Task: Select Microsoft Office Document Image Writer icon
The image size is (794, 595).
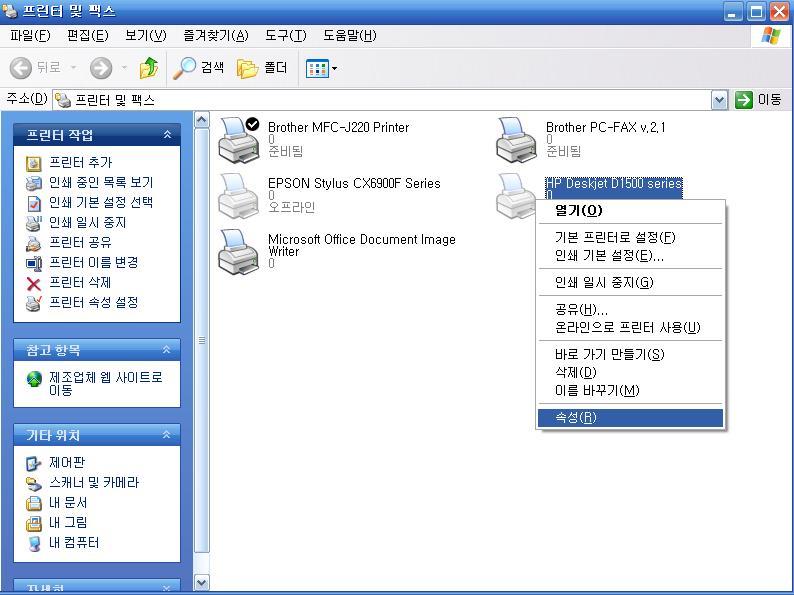Action: click(239, 252)
